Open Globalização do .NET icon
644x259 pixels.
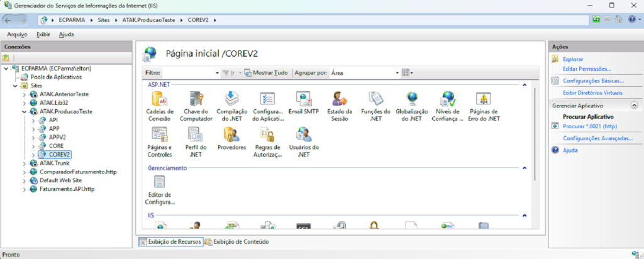click(x=412, y=99)
